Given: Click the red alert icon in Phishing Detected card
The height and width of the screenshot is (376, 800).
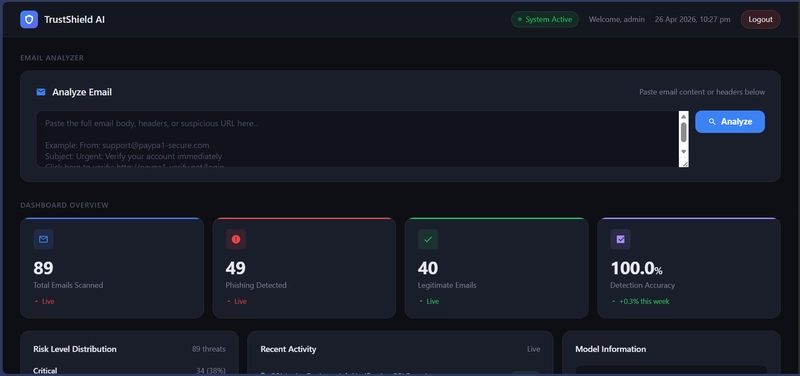Looking at the screenshot, I should click(236, 239).
